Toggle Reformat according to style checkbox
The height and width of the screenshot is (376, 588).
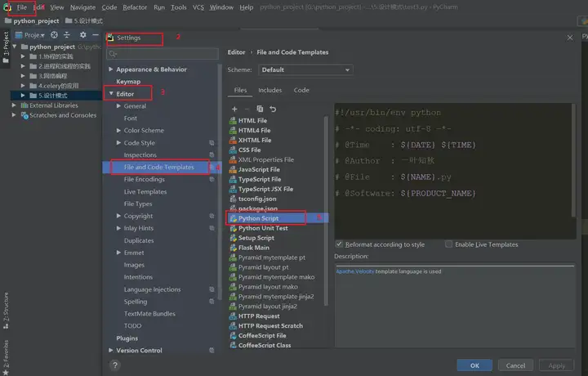(339, 244)
